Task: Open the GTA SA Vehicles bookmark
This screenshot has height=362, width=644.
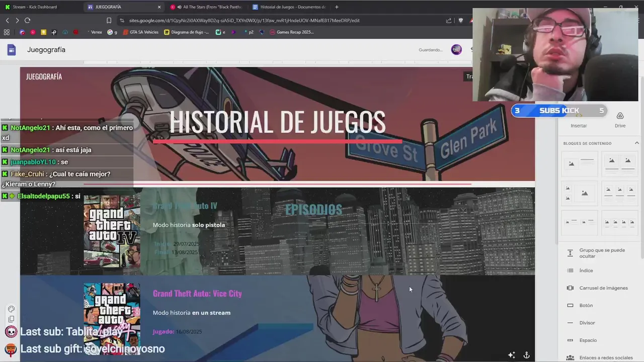Action: click(x=140, y=32)
